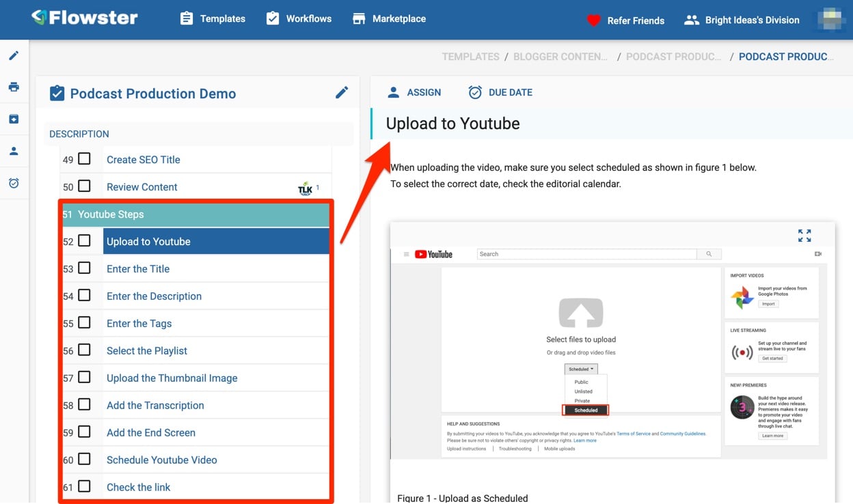Click the ASSIGN button
Image resolution: width=853 pixels, height=504 pixels.
click(414, 92)
